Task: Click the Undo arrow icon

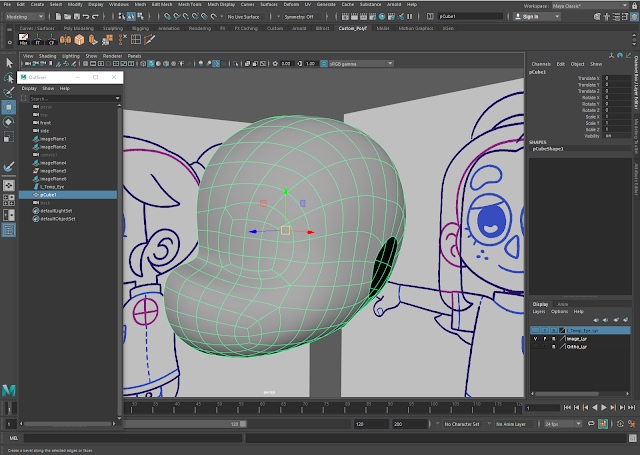Action: (x=86, y=16)
